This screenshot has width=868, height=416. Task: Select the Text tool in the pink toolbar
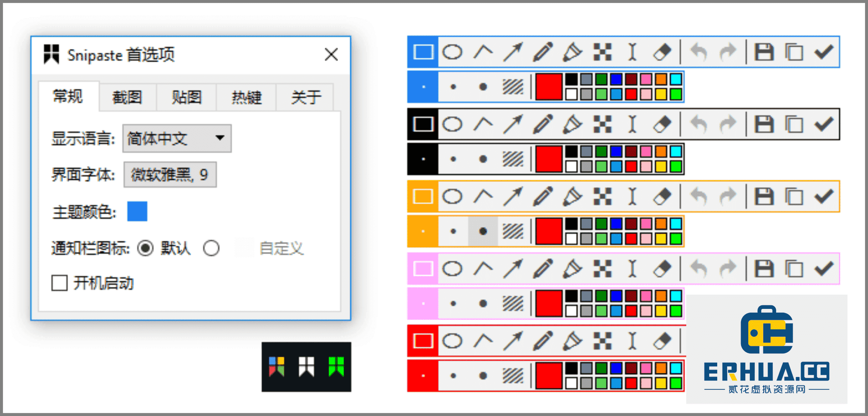click(x=632, y=268)
